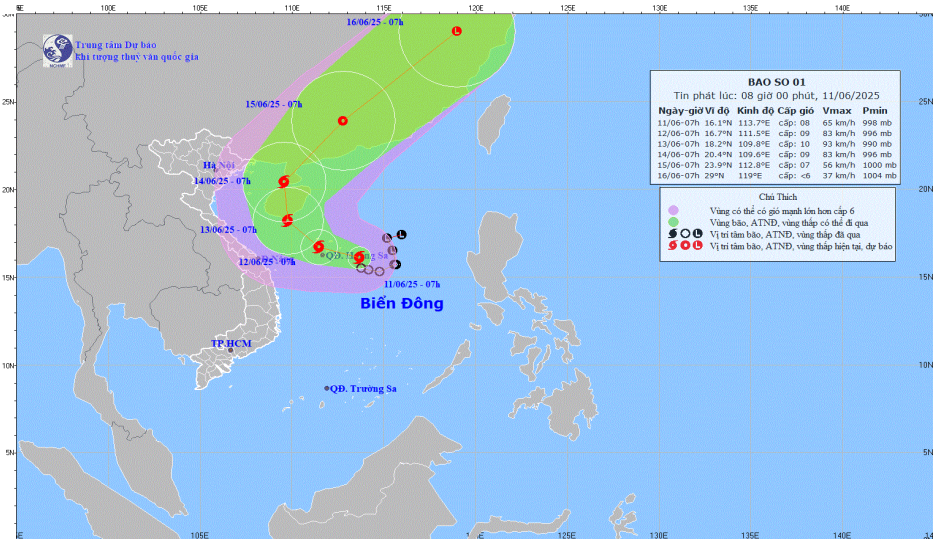Screen dimensions: 947x549
Task: Click the red forecast storm icons in legend
Action: [685, 245]
